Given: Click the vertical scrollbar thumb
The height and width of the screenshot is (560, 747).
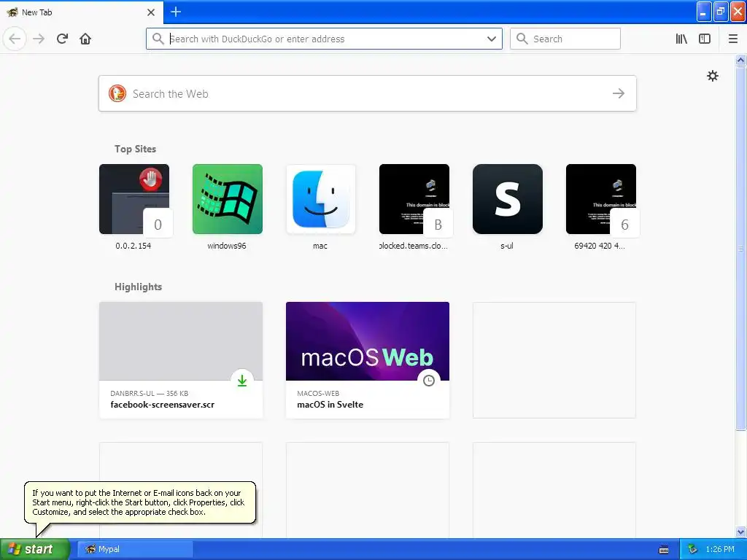Looking at the screenshot, I should 740,248.
